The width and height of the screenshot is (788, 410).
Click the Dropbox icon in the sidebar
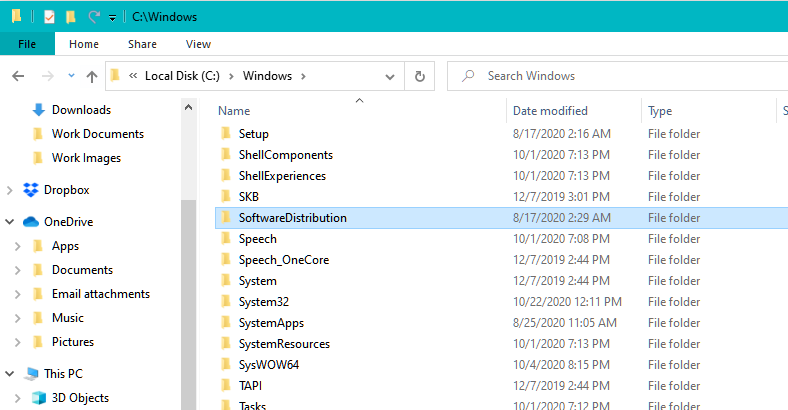tap(31, 190)
